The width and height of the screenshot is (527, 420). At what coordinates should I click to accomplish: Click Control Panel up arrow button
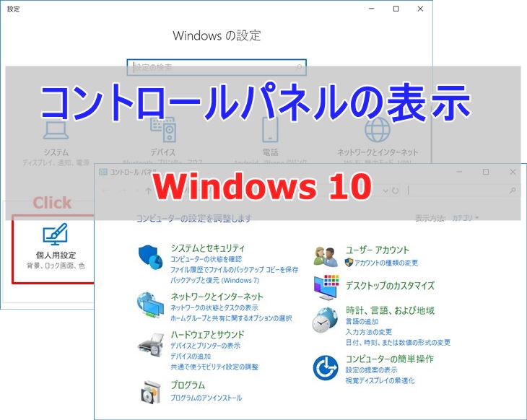tap(148, 191)
